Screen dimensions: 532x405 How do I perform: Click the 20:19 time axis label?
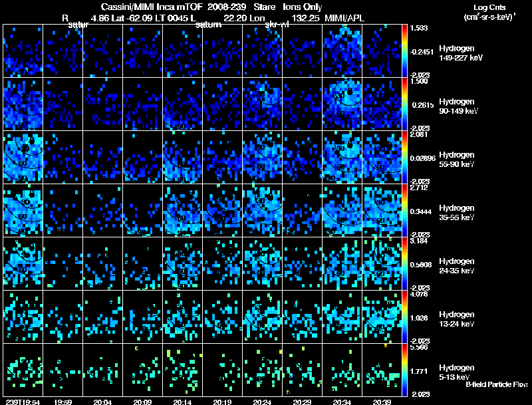tap(222, 402)
